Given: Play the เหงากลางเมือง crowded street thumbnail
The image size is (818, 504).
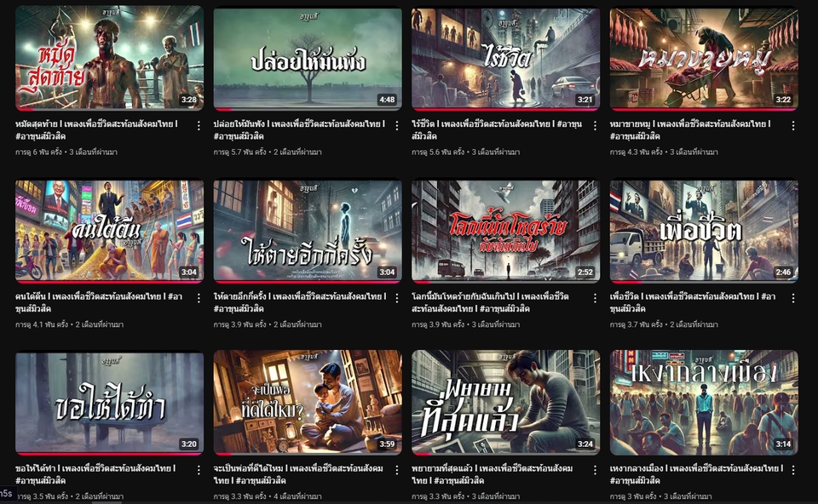Looking at the screenshot, I should 703,402.
